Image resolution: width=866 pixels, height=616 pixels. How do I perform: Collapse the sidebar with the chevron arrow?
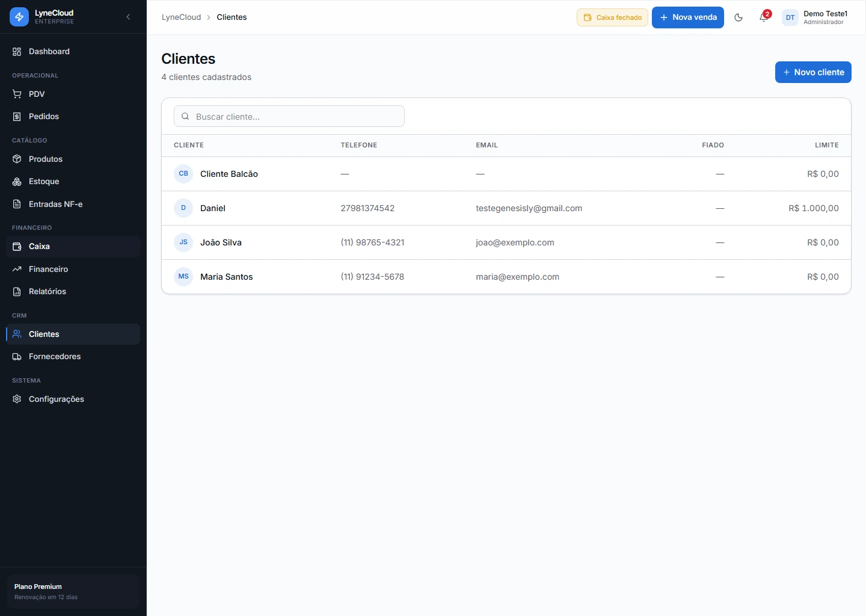(x=128, y=17)
